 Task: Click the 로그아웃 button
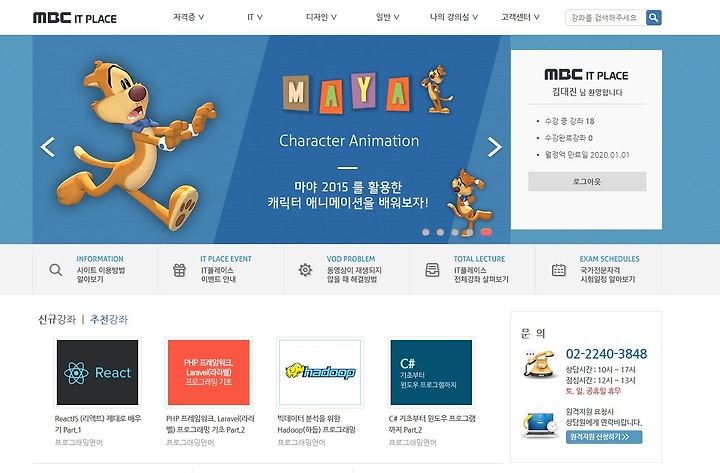coord(587,181)
